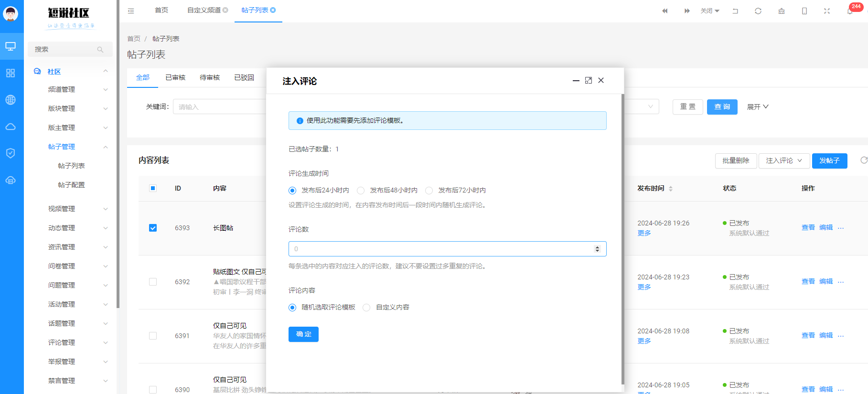The height and width of the screenshot is (394, 868).
Task: Open the globe icon in left rail
Action: pyautogui.click(x=11, y=100)
